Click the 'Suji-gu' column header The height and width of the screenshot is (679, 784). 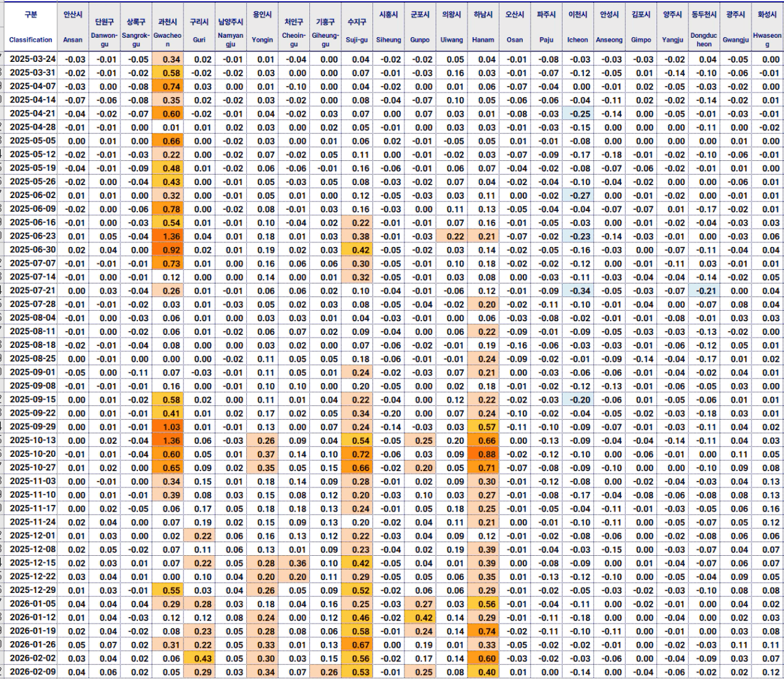coord(357,40)
